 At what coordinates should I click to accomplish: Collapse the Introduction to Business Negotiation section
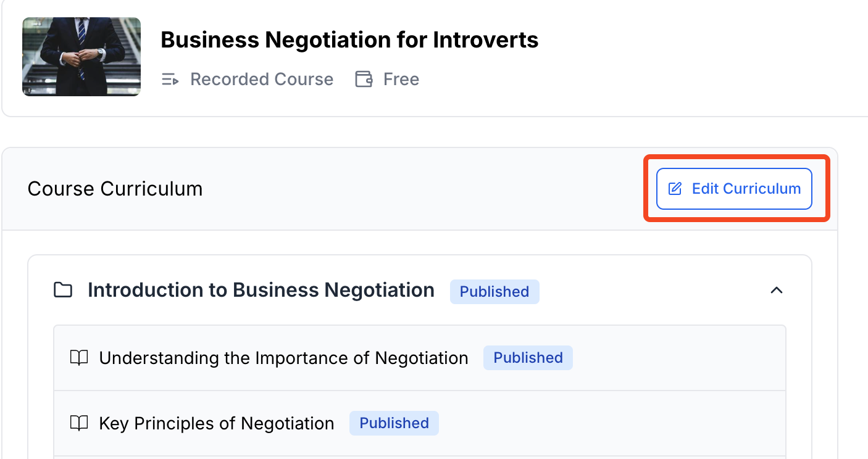pyautogui.click(x=777, y=290)
